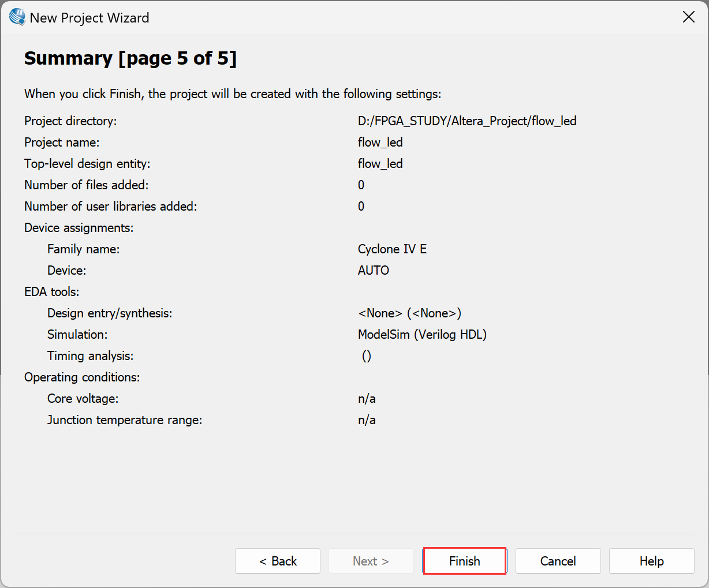Viewport: 709px width, 588px height.
Task: Click Finish to create the project
Action: [x=465, y=561]
